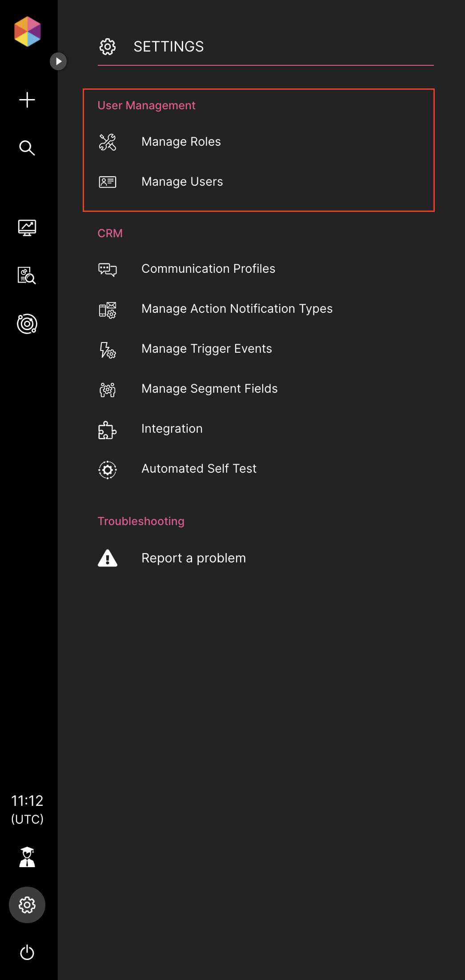Select Manage Action Notification Types
The image size is (465, 980).
pos(237,309)
